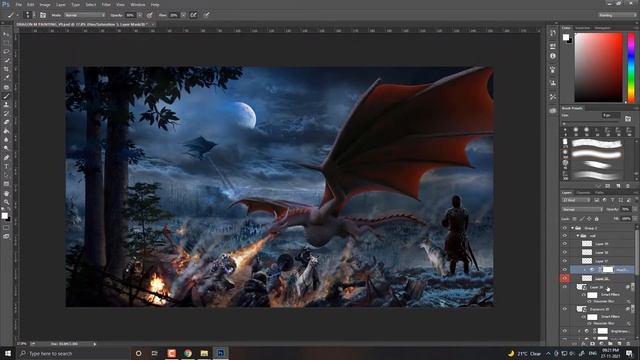Create a new group folder icon
Image resolution: width=640 pixels, height=360 pixels.
[x=611, y=344]
